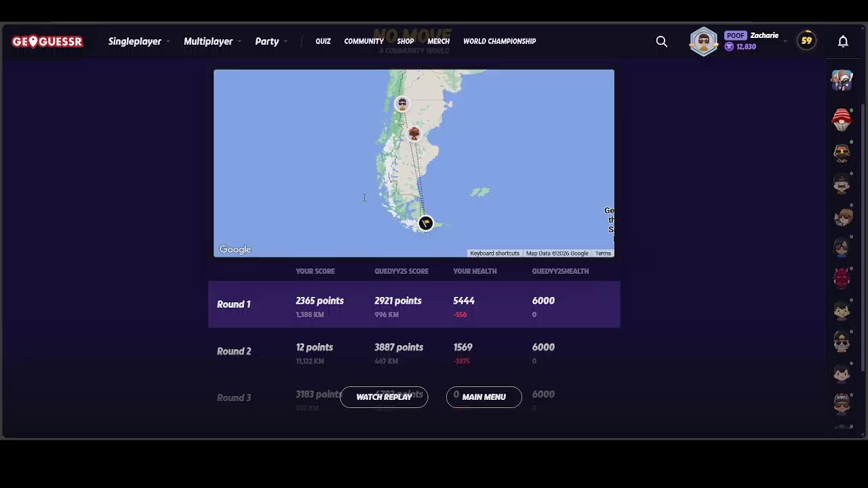This screenshot has height=488, width=868.
Task: Click the correct location flag marker
Action: point(425,223)
